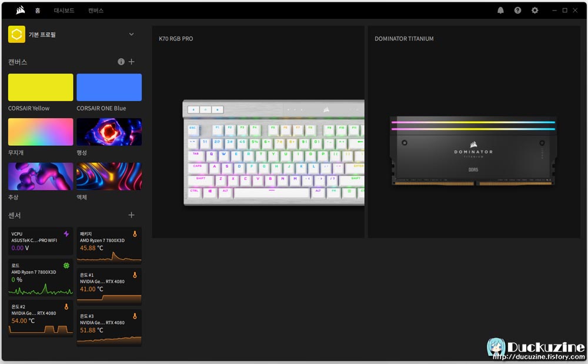Click the 온도 #2 temperature graph
Viewport: 588px width, 364px height.
[x=41, y=330]
